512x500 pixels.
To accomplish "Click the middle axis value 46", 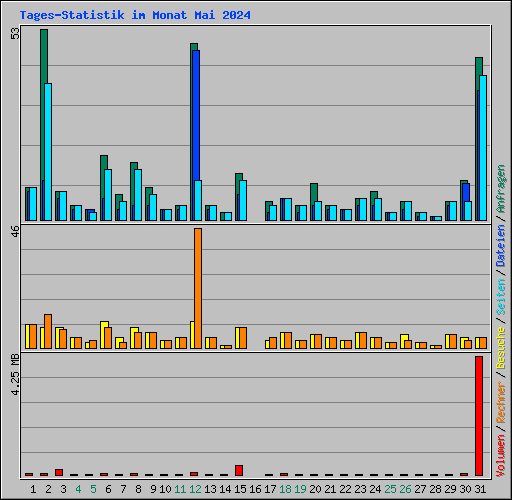I will 15,232.
